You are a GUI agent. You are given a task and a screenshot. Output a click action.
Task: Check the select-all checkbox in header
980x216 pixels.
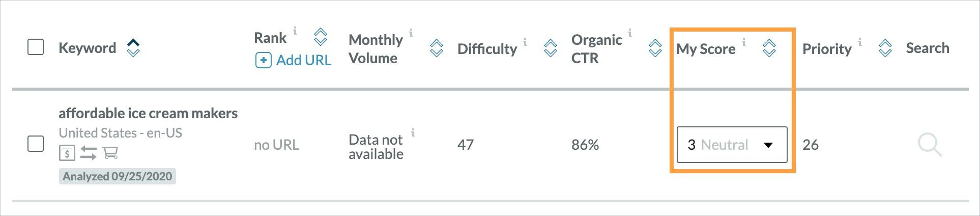click(x=36, y=47)
